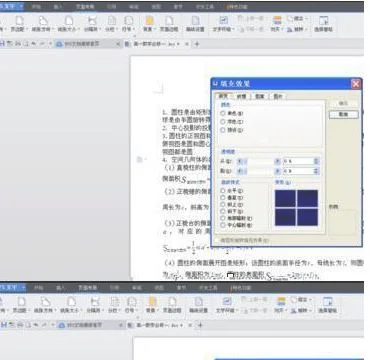Image resolution: width=370 pixels, height=360 pixels.
Task: Click 取消 cancel button in fill dialog
Action: click(x=343, y=115)
